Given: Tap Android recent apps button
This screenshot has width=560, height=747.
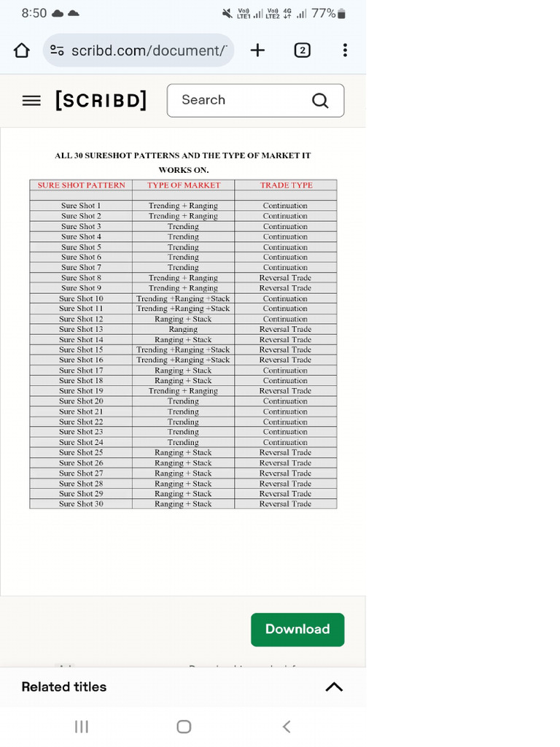Looking at the screenshot, I should coord(82,727).
